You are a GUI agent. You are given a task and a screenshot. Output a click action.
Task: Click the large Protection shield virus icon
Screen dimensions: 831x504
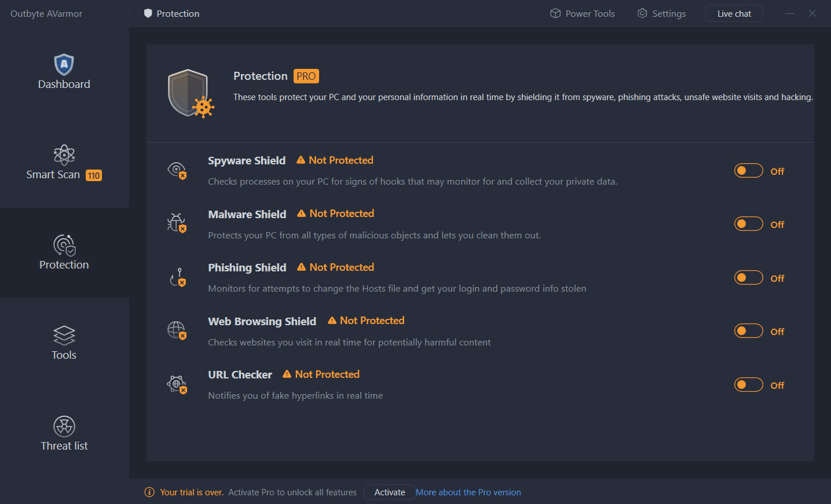coord(191,93)
